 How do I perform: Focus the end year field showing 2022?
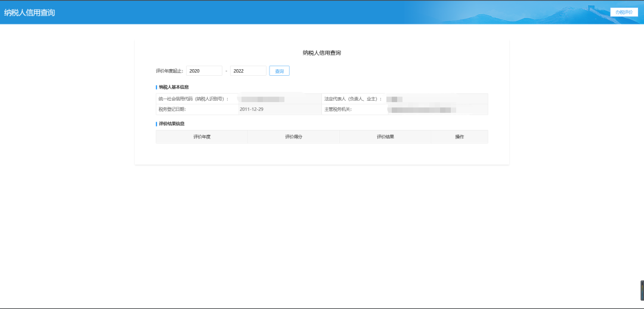pos(248,71)
